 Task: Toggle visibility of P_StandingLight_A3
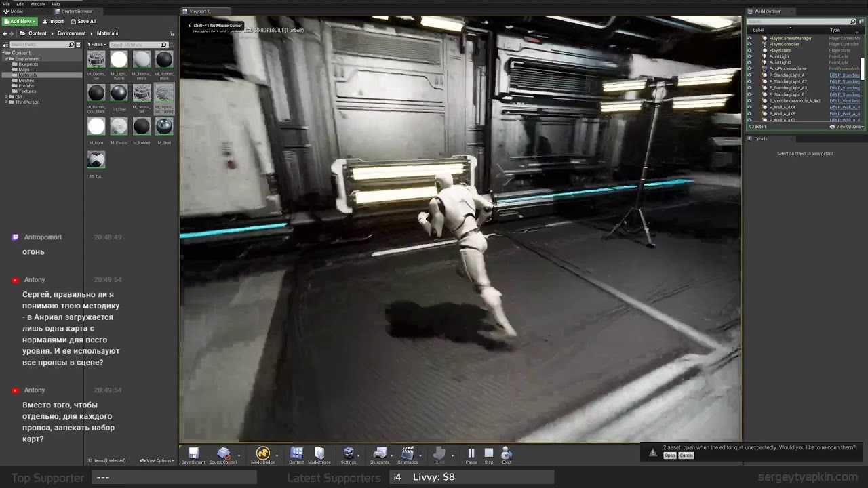click(749, 88)
